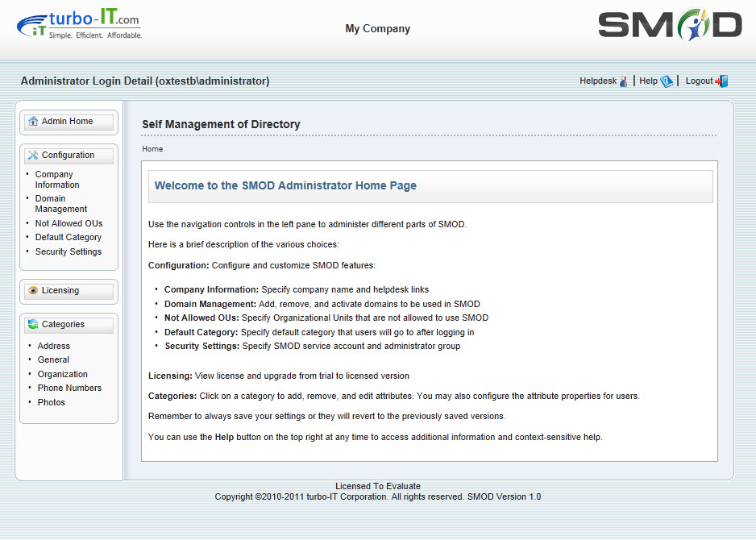Open Default Category settings
Image resolution: width=756 pixels, height=540 pixels.
[x=68, y=237]
